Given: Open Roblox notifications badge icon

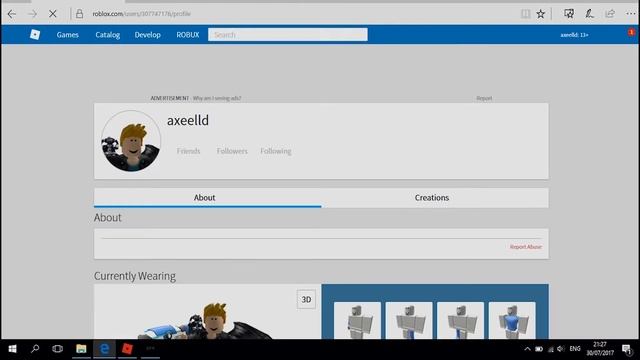Looking at the screenshot, I should [631, 32].
